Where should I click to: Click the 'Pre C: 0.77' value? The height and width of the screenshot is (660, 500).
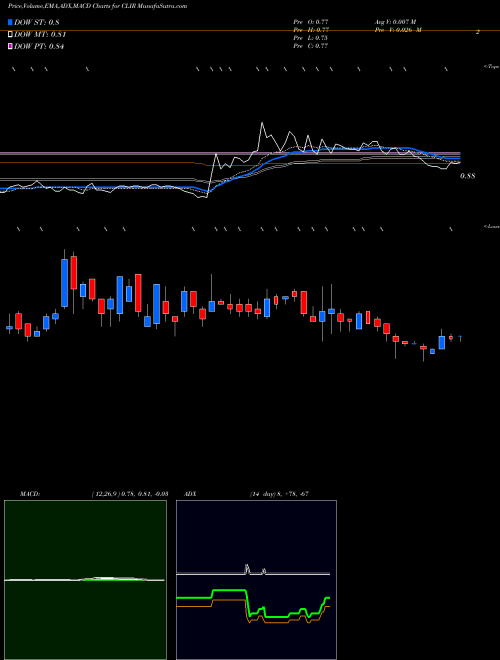[311, 46]
